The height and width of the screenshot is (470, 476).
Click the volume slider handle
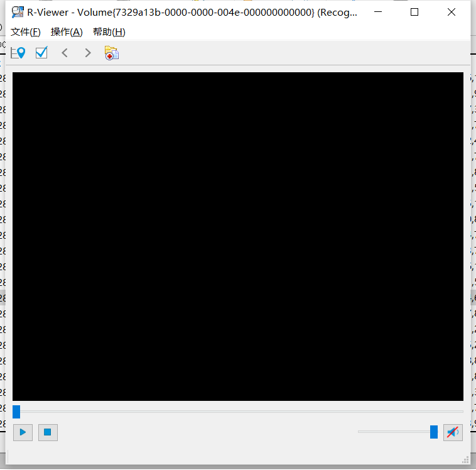pyautogui.click(x=434, y=432)
